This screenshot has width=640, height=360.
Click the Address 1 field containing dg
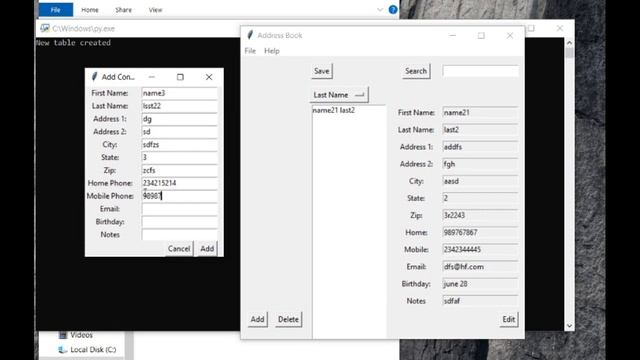click(180, 119)
